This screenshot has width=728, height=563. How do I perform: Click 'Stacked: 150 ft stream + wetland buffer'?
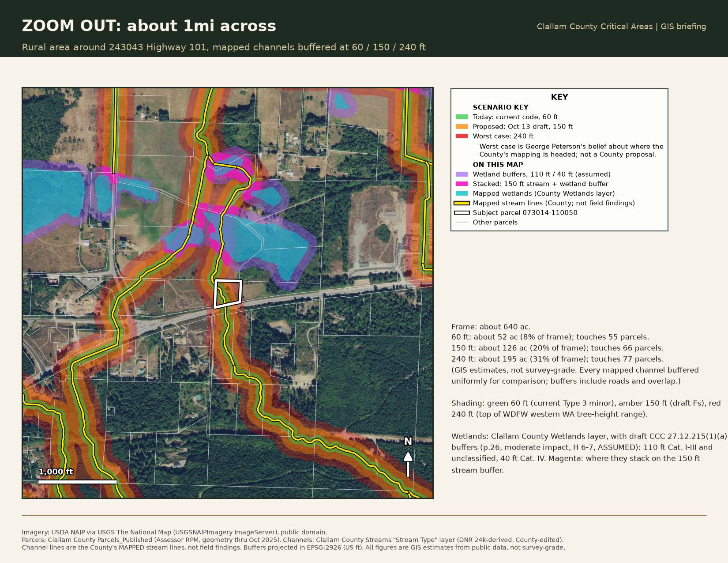pos(540,184)
